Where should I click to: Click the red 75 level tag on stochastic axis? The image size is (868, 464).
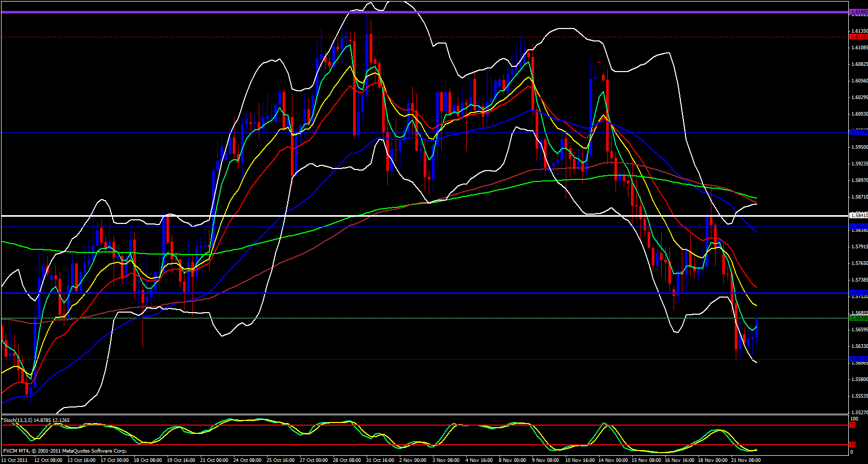point(852,425)
